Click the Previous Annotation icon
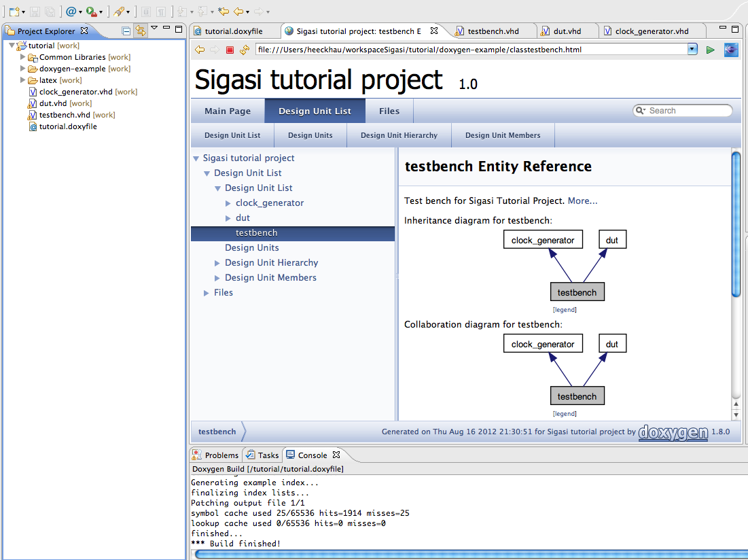748x560 pixels. point(202,12)
